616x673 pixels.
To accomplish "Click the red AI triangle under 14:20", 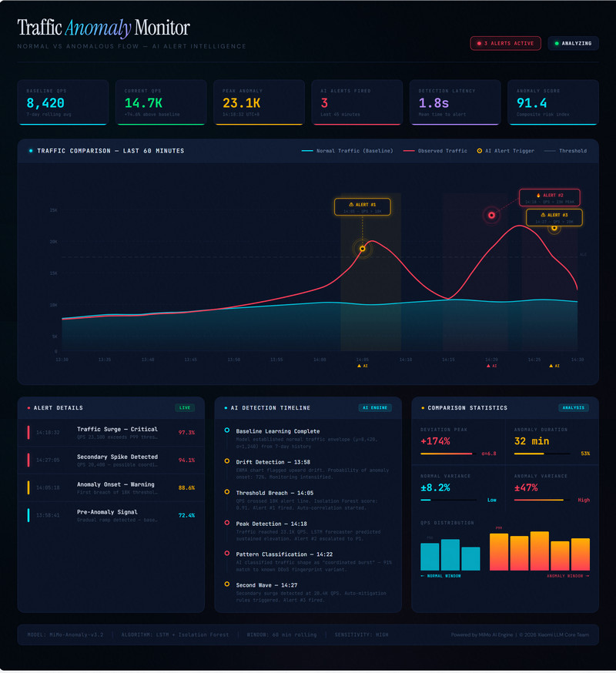I will point(491,366).
